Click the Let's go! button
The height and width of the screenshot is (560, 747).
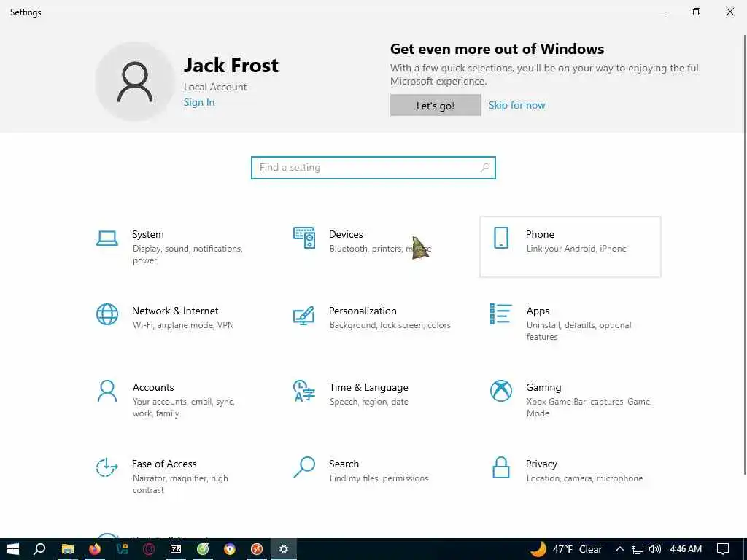[436, 105]
